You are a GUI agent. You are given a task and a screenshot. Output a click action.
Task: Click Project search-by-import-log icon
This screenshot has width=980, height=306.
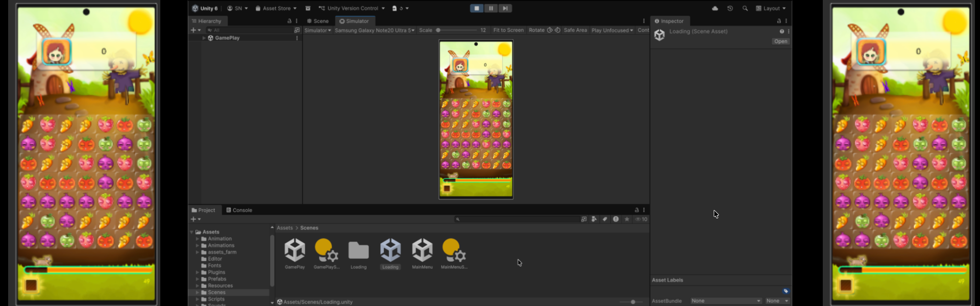point(616,219)
